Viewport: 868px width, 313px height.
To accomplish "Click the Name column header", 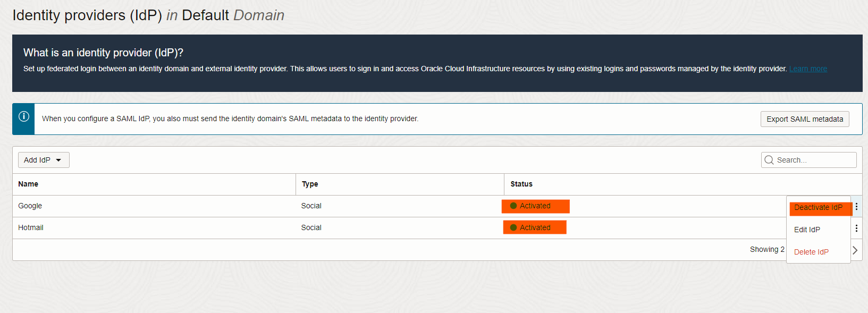I will click(x=28, y=184).
